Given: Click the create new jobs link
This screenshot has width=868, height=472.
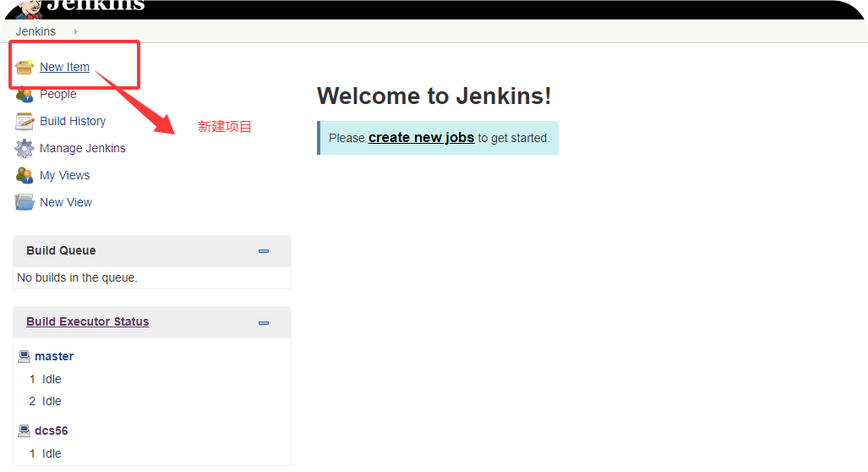Looking at the screenshot, I should [x=421, y=137].
